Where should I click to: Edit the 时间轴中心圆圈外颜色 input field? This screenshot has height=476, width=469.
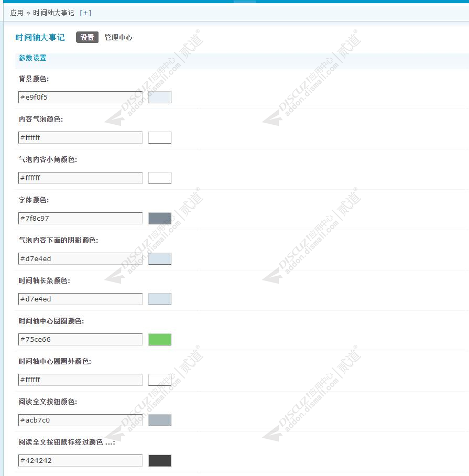tap(80, 380)
